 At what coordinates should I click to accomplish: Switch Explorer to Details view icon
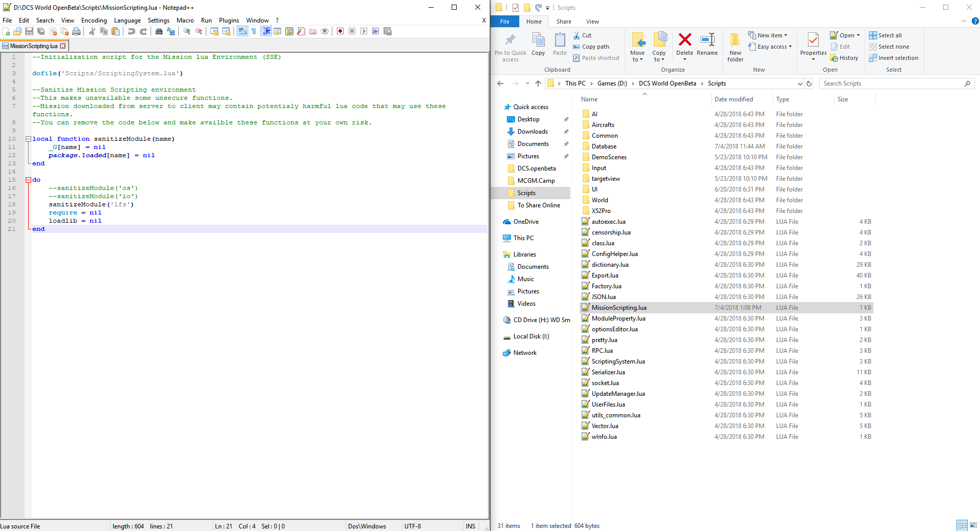pyautogui.click(x=962, y=525)
